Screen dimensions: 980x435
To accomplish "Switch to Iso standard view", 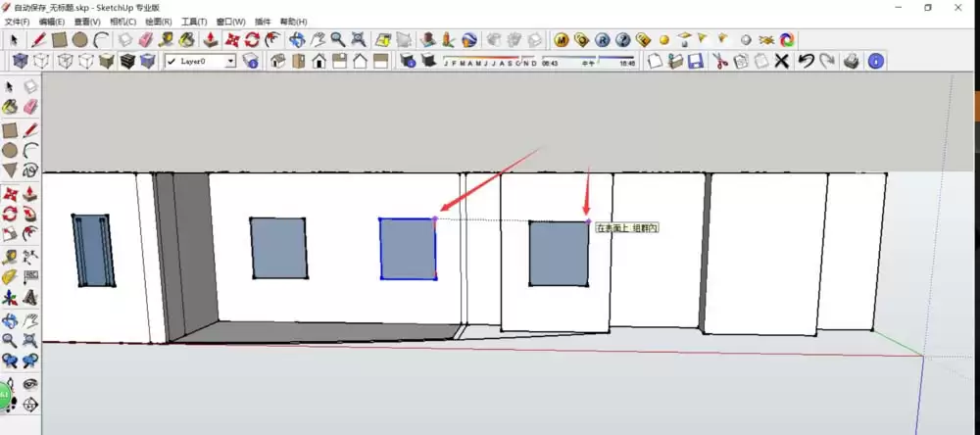I will 278,61.
